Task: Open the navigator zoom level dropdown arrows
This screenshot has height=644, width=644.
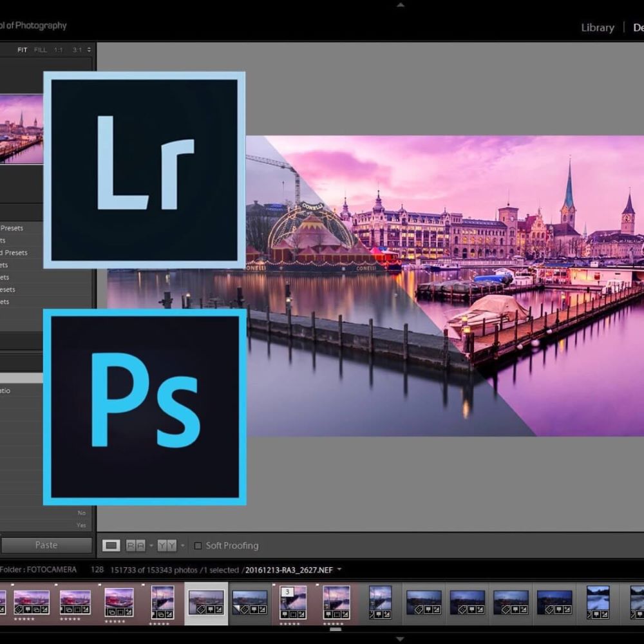Action: click(89, 50)
